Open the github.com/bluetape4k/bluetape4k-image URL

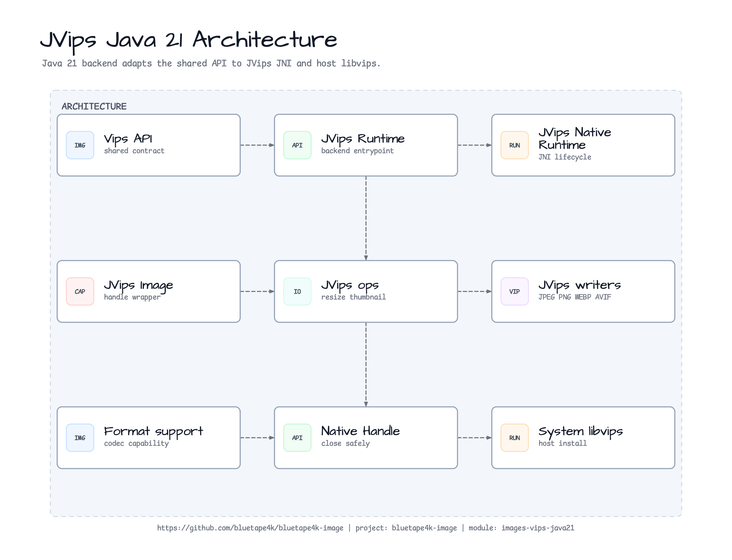250,528
